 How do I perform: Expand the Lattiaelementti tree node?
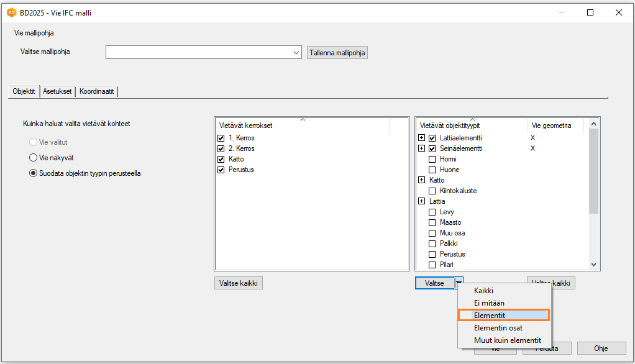tap(422, 138)
